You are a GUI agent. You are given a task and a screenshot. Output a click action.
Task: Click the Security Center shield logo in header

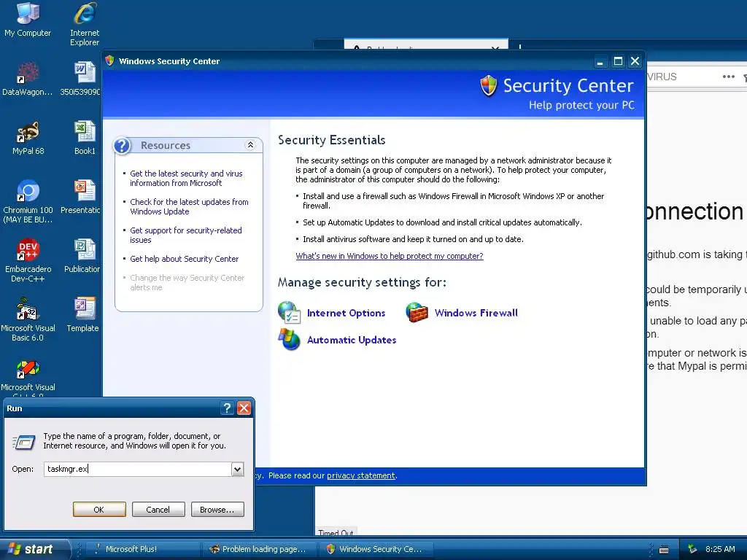pos(489,86)
